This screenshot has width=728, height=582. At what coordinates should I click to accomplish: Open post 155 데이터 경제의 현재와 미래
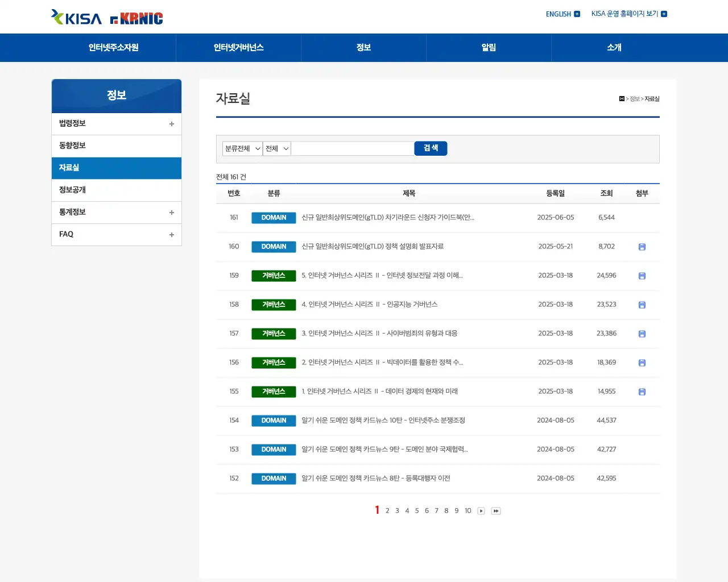pos(380,392)
